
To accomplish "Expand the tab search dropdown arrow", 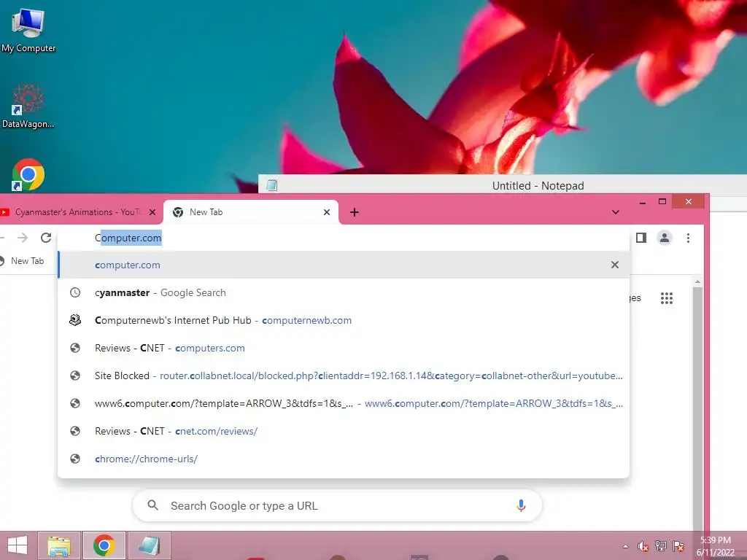I will tap(616, 212).
